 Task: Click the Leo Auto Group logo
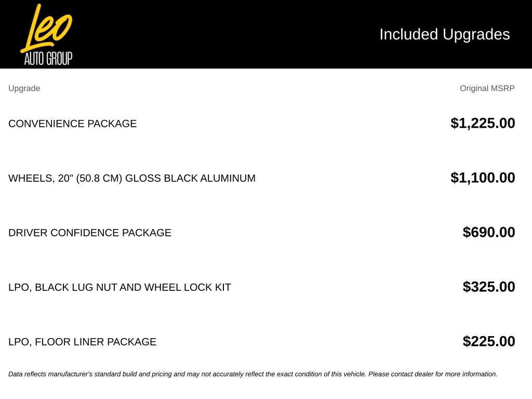46,34
